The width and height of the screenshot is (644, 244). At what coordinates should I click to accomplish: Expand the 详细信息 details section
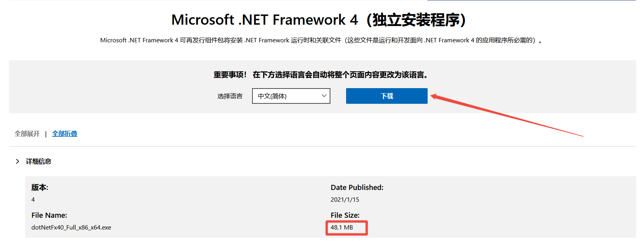tap(38, 161)
